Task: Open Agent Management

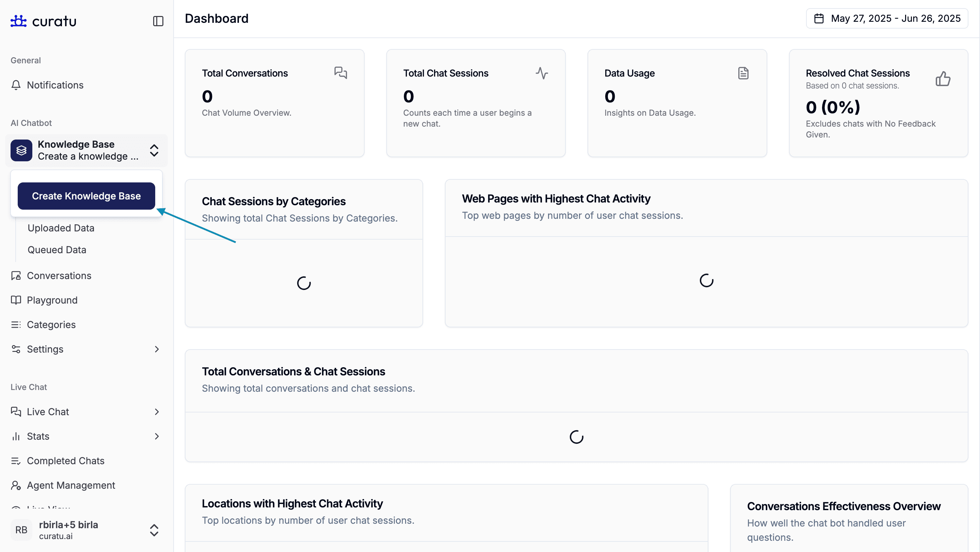Action: [86, 485]
